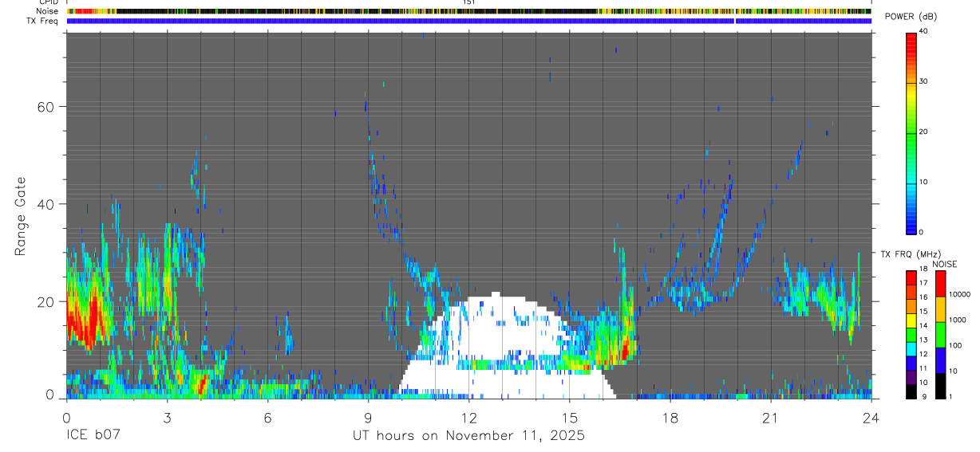This screenshot has height=452, width=980.
Task: Click the blue TX Freq strip above plot
Action: 469,21
